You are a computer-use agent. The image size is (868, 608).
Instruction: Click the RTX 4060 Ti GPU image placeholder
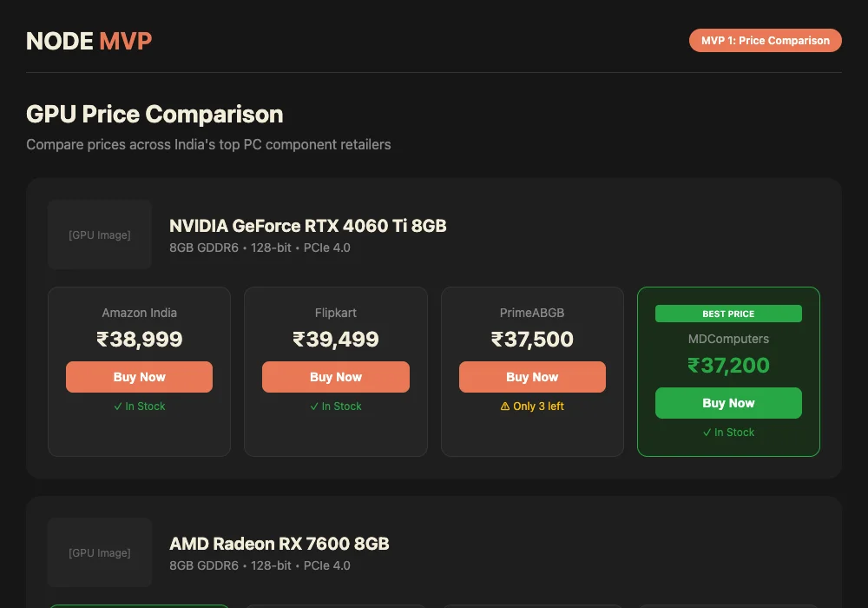click(x=100, y=235)
